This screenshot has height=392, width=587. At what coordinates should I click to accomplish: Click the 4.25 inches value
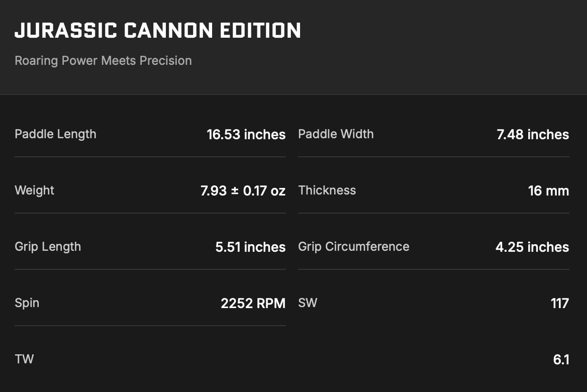[532, 247]
